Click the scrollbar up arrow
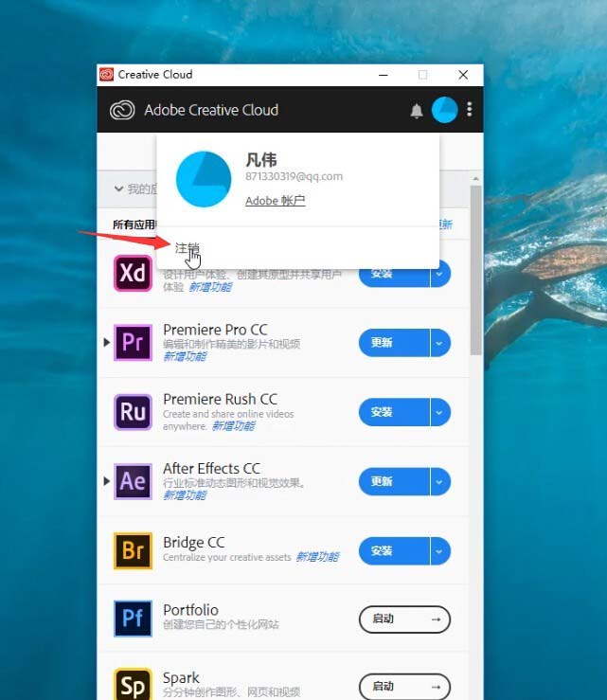Image resolution: width=607 pixels, height=700 pixels. coord(475,179)
